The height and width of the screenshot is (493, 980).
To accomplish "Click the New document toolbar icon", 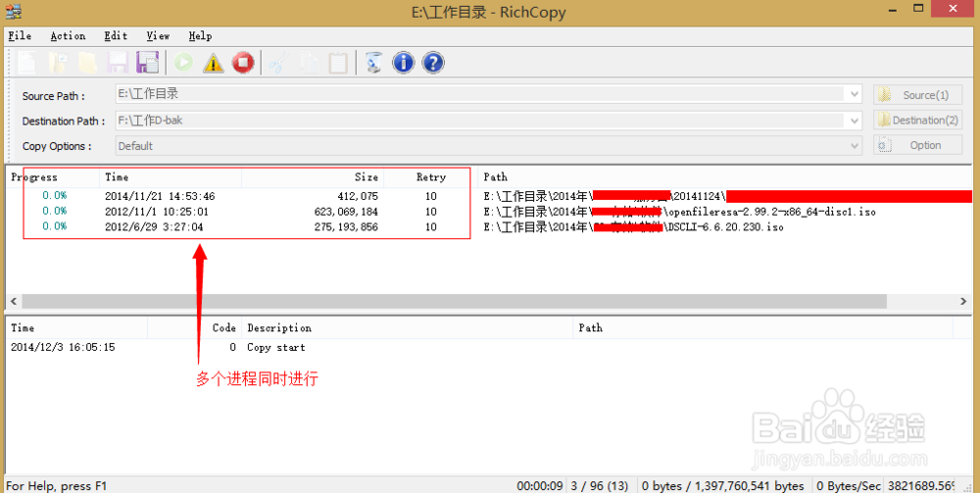I will tap(26, 63).
